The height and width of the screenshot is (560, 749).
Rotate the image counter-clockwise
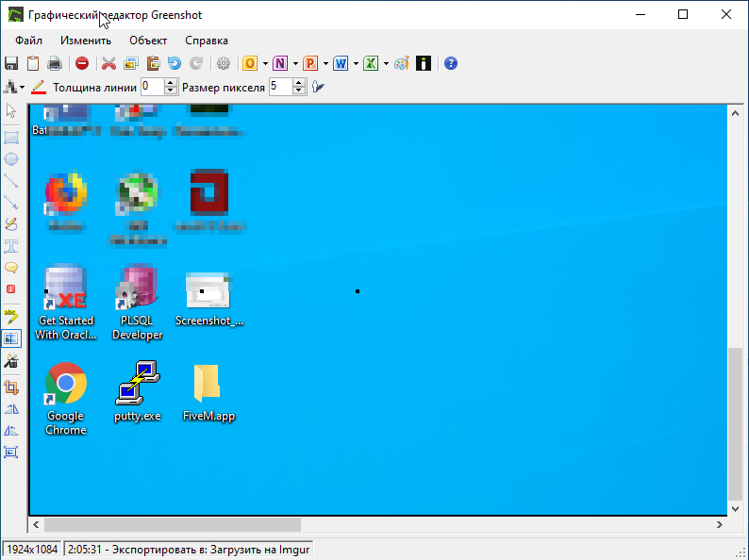pyautogui.click(x=11, y=431)
